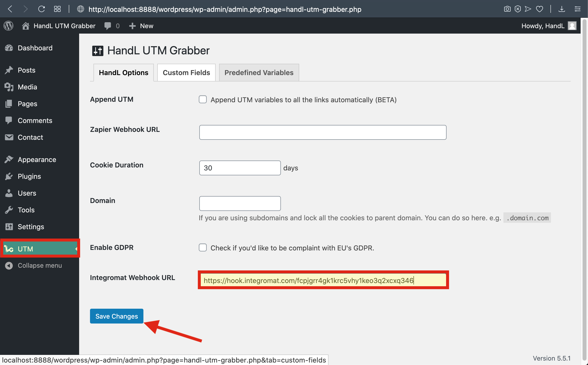Click the user avatar icon
Screen dimensions: 588x365
(x=572, y=26)
